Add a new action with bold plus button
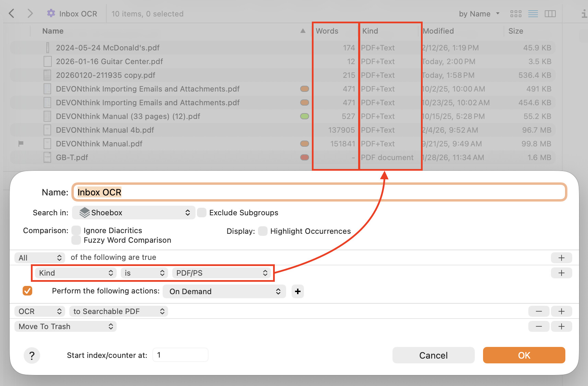 click(297, 291)
